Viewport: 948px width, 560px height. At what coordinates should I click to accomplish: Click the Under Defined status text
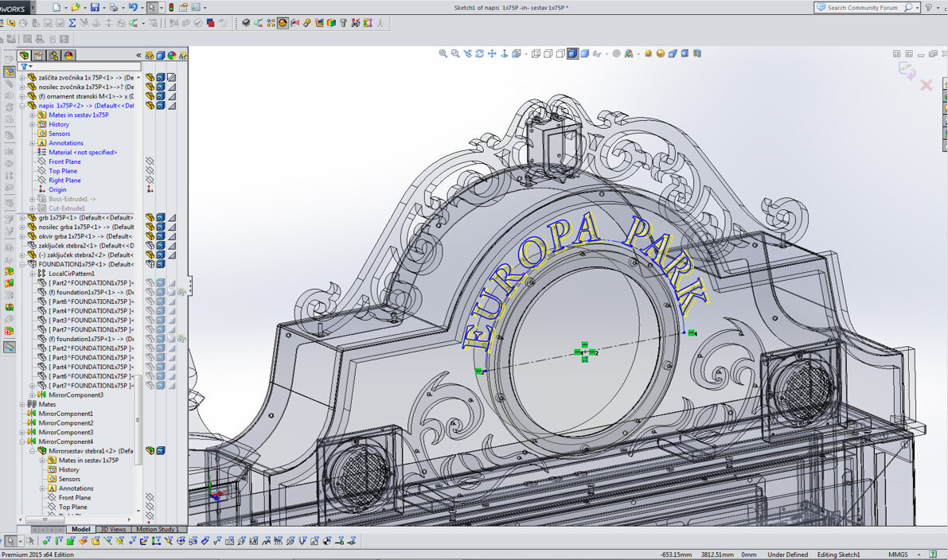(787, 554)
